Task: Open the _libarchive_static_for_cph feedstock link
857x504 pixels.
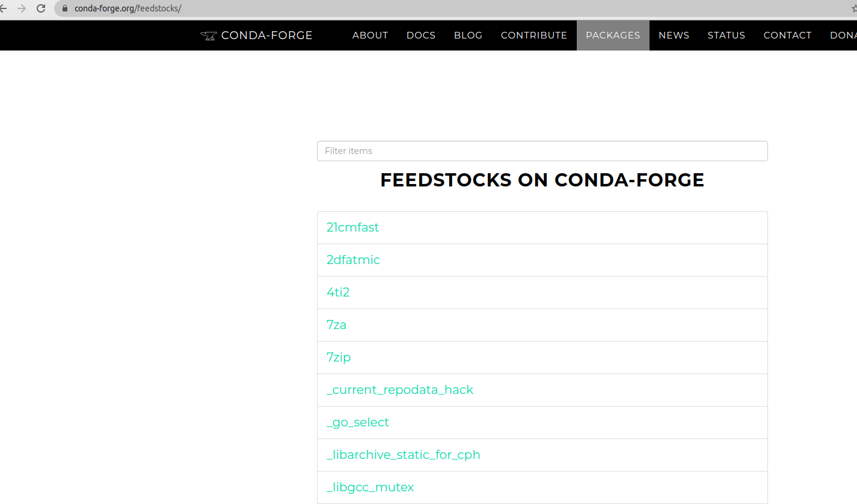Action: pyautogui.click(x=403, y=455)
